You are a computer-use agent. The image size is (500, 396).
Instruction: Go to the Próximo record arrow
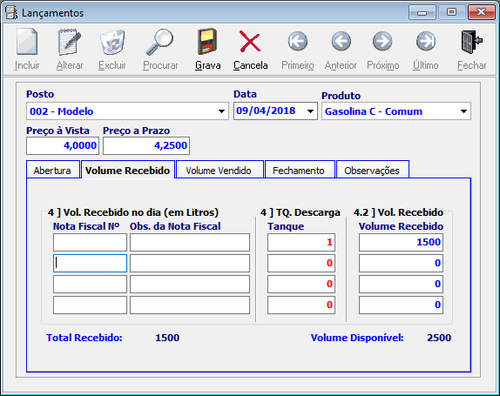pos(382,41)
